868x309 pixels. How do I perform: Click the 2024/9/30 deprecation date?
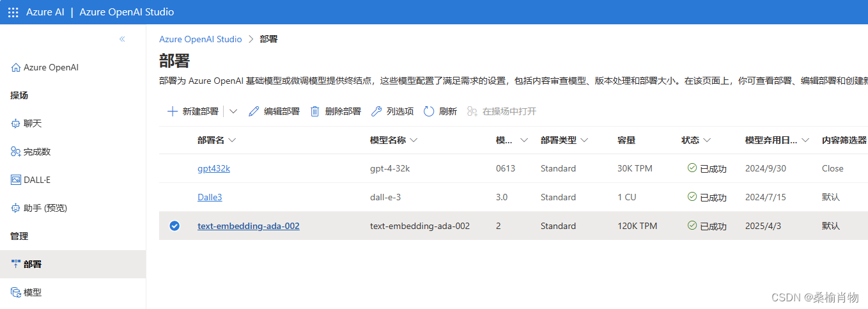(767, 168)
